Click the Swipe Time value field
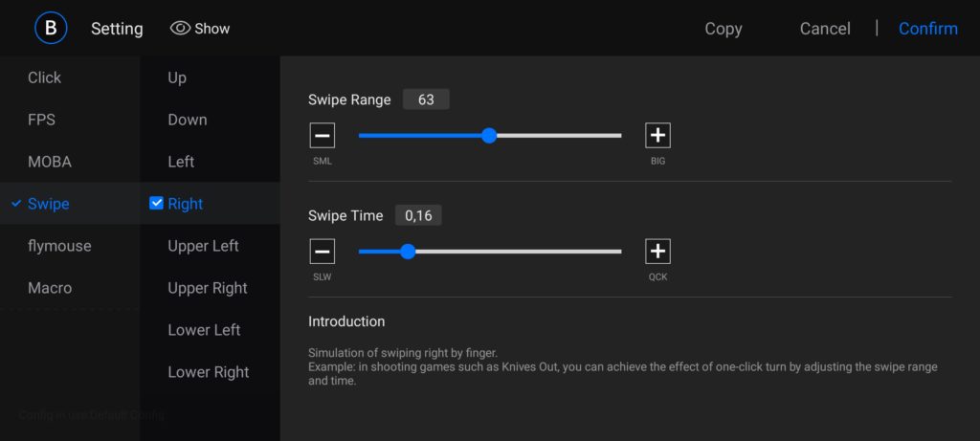This screenshot has width=980, height=441. 418,216
